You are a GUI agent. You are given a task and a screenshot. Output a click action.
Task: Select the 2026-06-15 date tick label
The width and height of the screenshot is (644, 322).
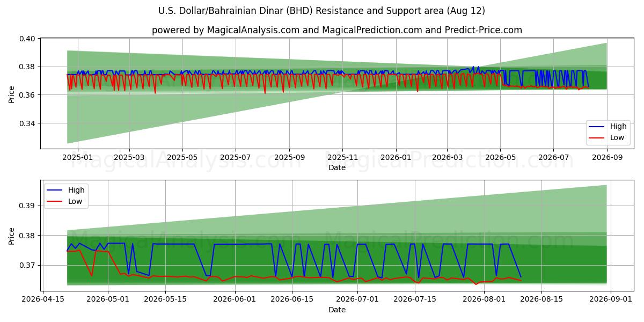tap(292, 299)
